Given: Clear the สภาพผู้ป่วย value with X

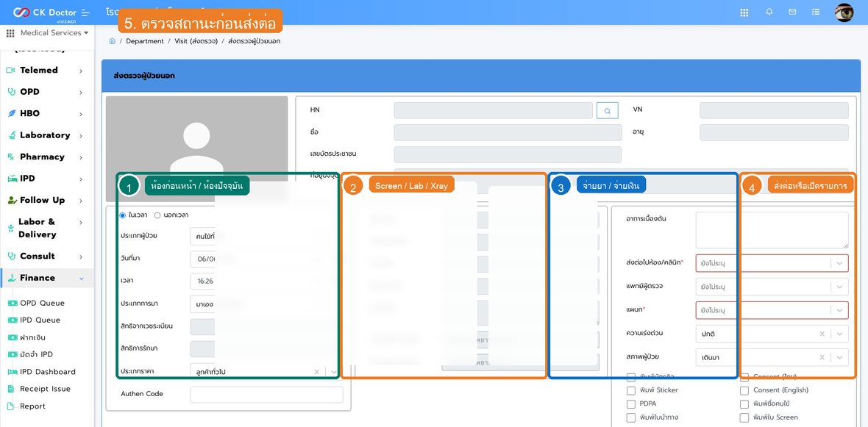Looking at the screenshot, I should (822, 356).
